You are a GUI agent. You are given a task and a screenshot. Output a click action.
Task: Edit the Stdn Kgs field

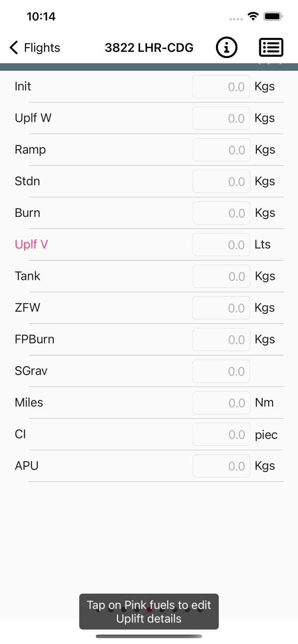(221, 181)
